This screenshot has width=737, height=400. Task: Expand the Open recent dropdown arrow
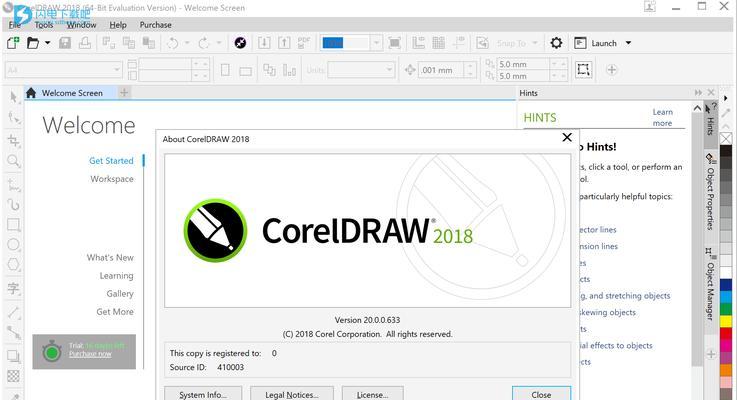click(x=47, y=43)
